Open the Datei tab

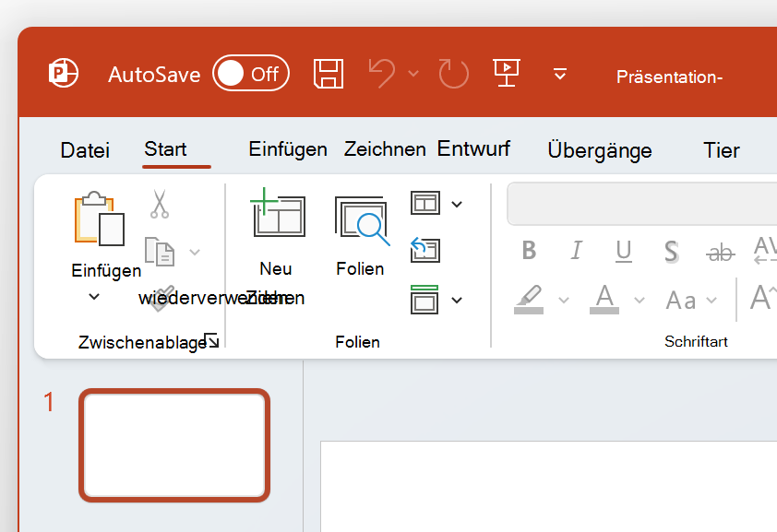click(x=85, y=150)
